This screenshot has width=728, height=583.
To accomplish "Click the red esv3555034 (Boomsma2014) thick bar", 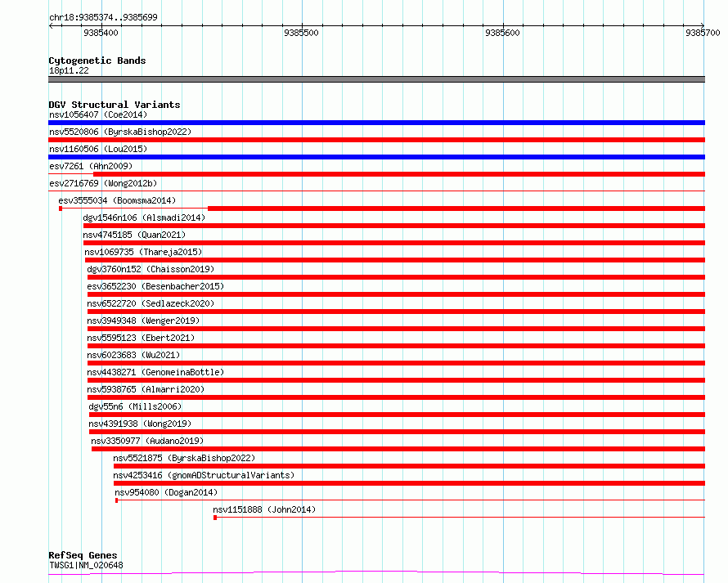I will point(456,209).
